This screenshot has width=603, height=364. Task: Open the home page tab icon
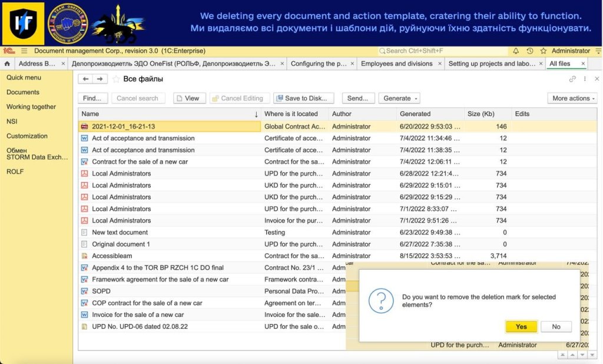click(7, 64)
